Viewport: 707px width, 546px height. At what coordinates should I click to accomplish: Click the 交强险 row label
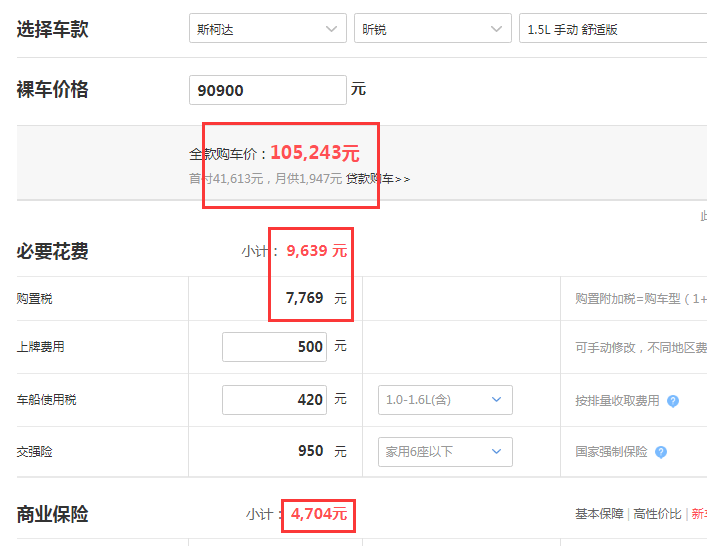pos(35,452)
